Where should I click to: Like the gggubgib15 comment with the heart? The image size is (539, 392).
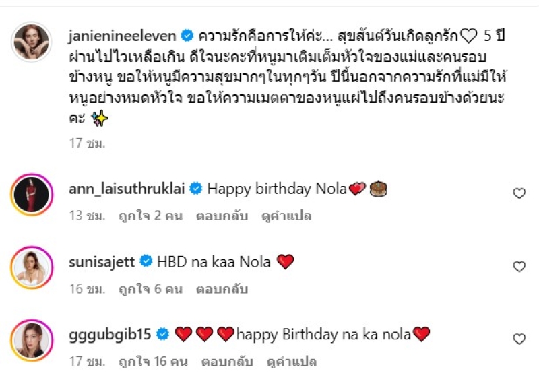click(x=519, y=339)
